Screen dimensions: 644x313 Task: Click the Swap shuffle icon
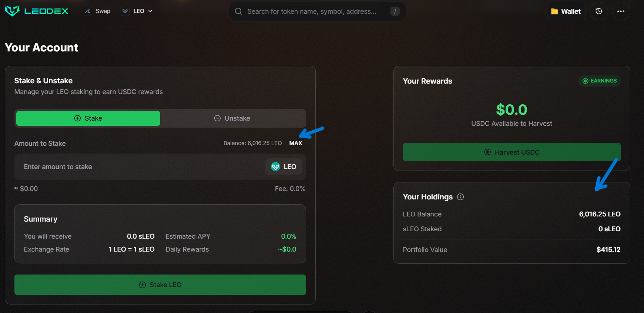coord(87,11)
